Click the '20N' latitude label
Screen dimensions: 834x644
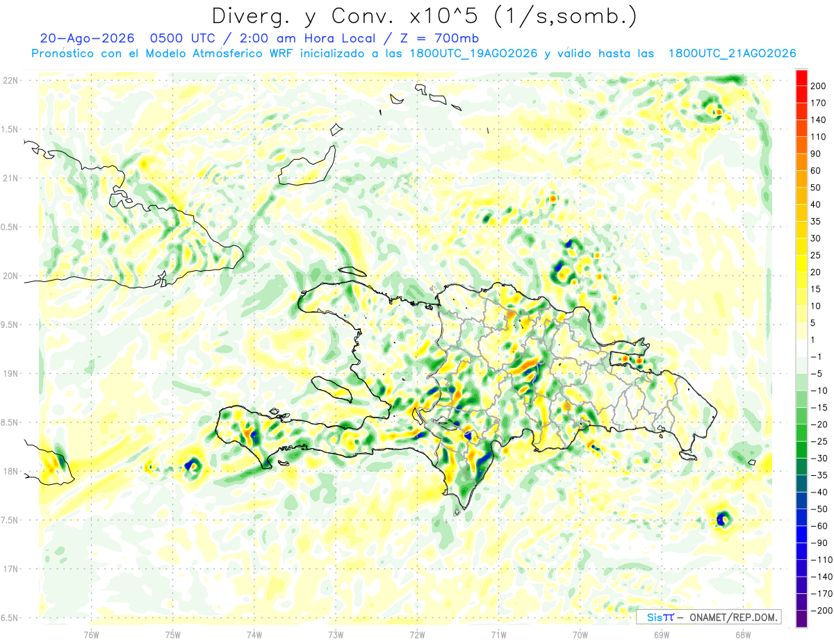[10, 276]
